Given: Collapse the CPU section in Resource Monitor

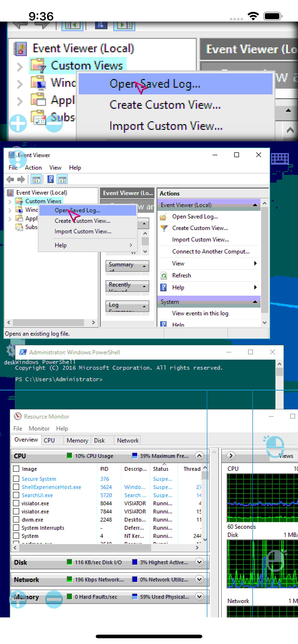Looking at the screenshot, I should (199, 455).
